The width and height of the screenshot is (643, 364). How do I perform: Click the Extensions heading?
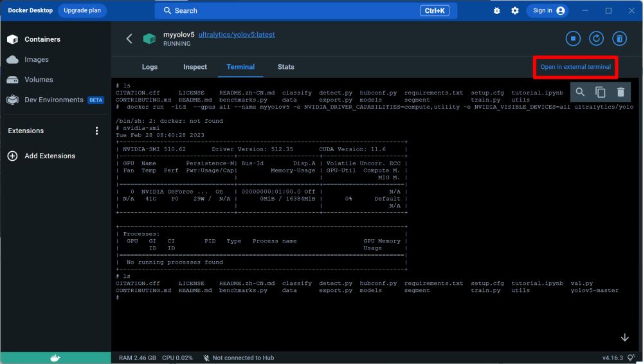[26, 131]
